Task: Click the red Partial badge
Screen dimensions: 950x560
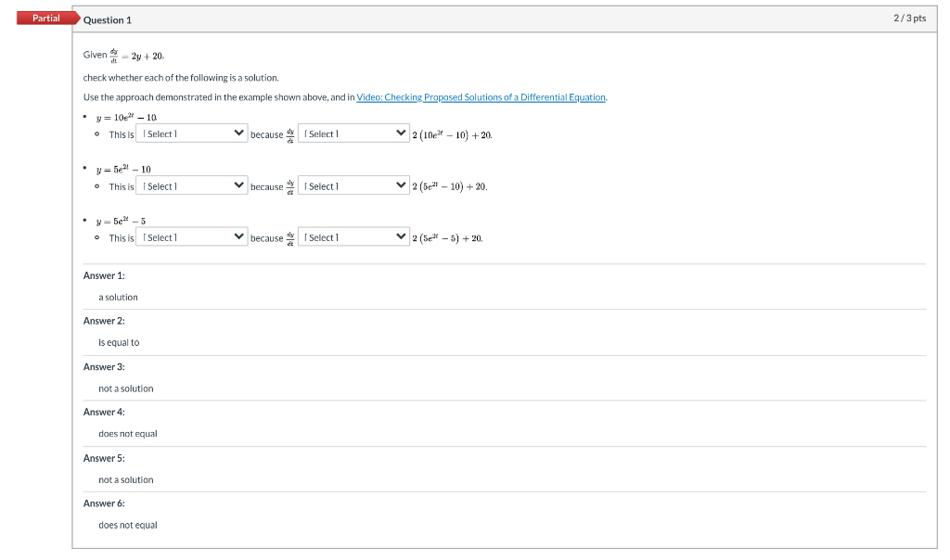Action: [46, 19]
